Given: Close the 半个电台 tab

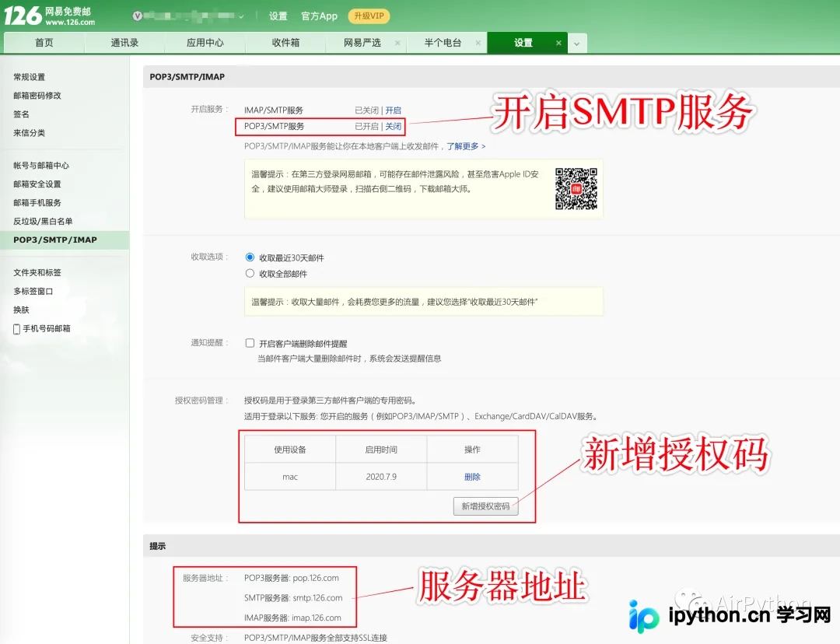Looking at the screenshot, I should pos(478,43).
